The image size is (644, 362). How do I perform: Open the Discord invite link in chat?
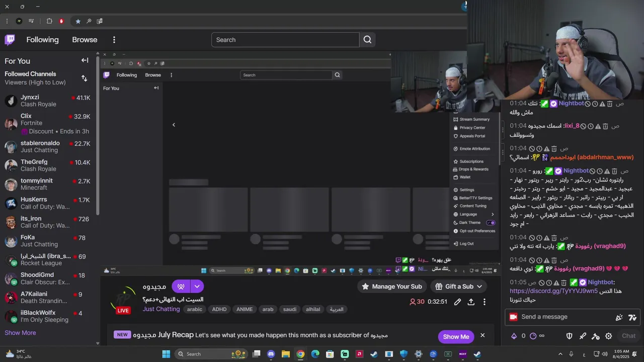pos(553,291)
